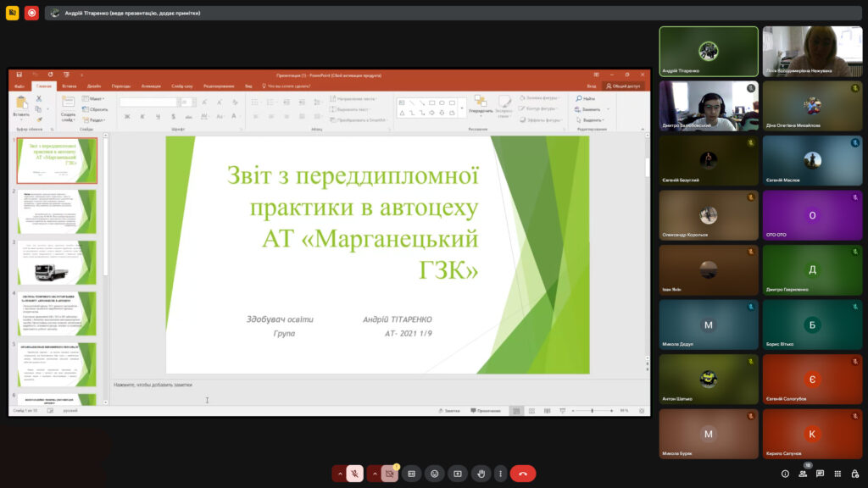The height and width of the screenshot is (488, 868).
Task: Show the participants people panel
Action: [x=803, y=474]
